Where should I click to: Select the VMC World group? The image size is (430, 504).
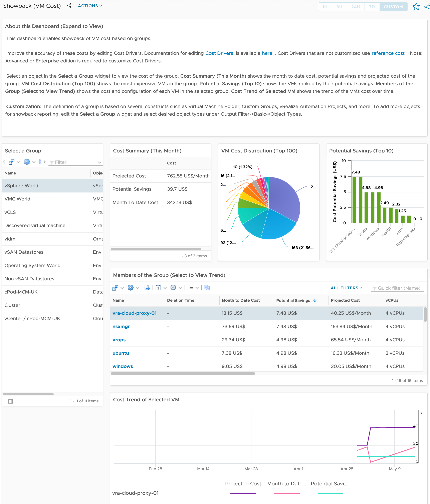tap(52, 199)
